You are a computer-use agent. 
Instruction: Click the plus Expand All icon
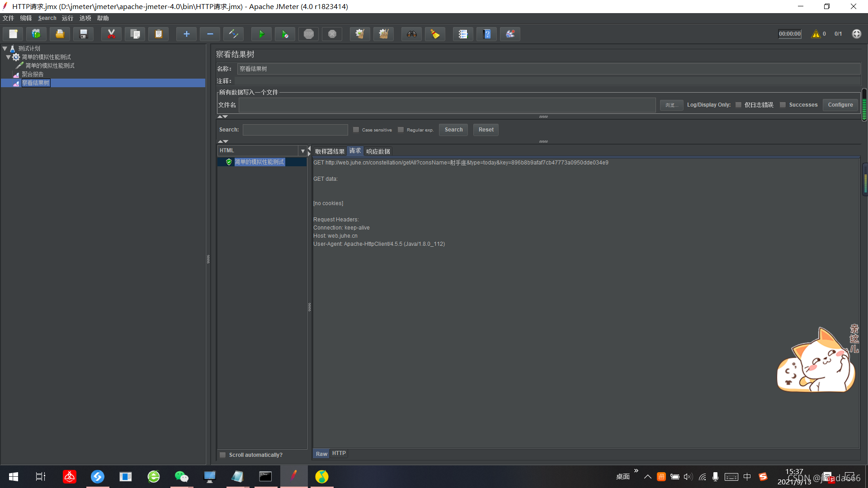pos(186,34)
